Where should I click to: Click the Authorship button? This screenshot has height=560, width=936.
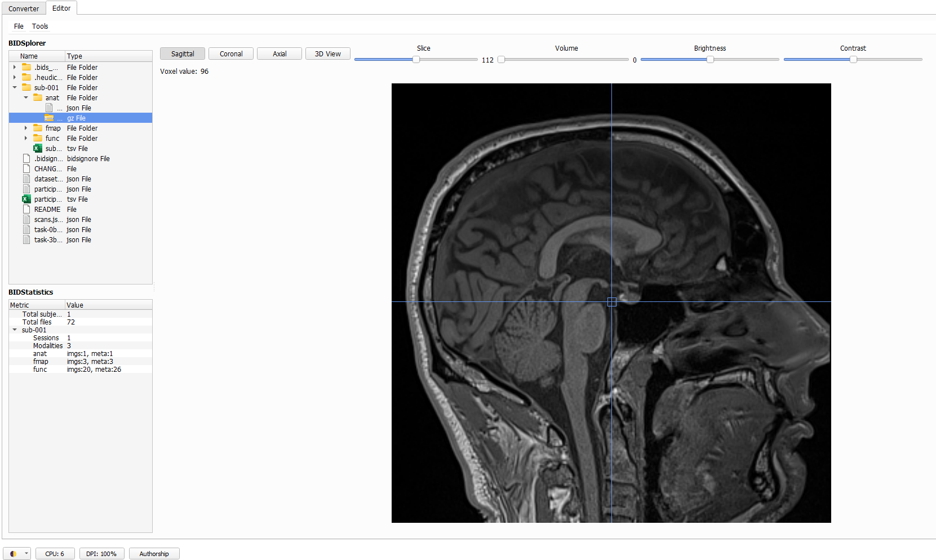coord(154,554)
